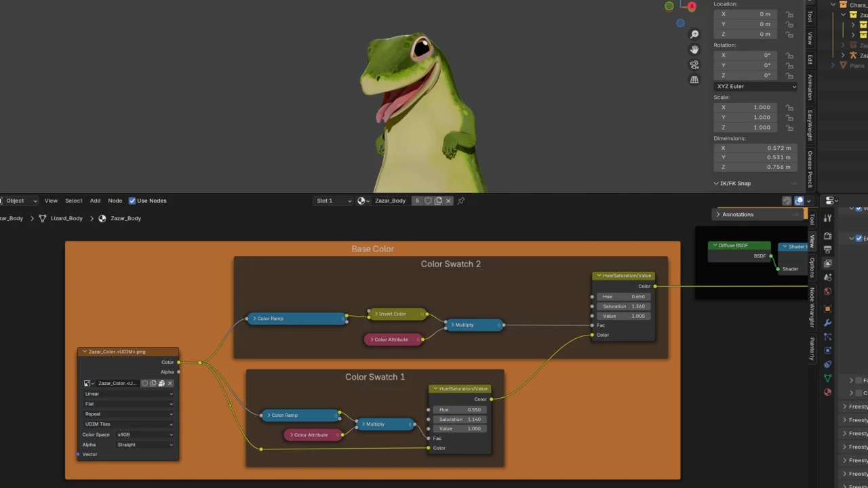Click the Zazar_Body material name field
The width and height of the screenshot is (868, 488).
click(x=391, y=201)
